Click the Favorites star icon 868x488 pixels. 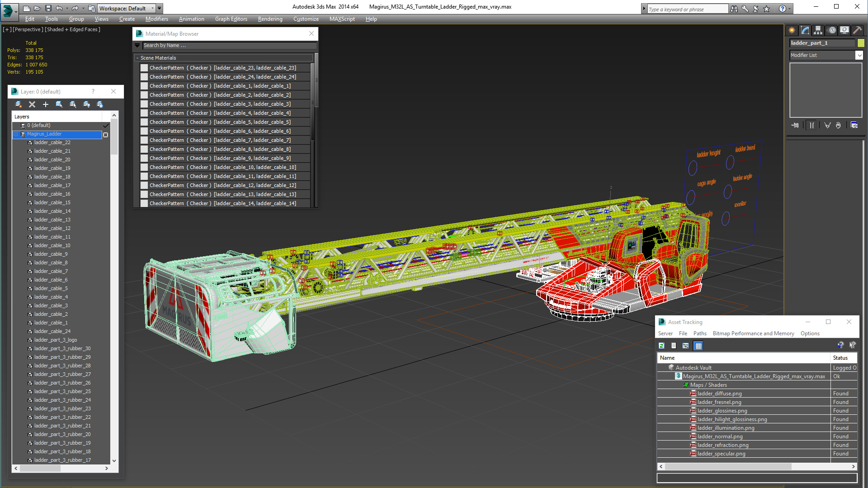point(766,9)
